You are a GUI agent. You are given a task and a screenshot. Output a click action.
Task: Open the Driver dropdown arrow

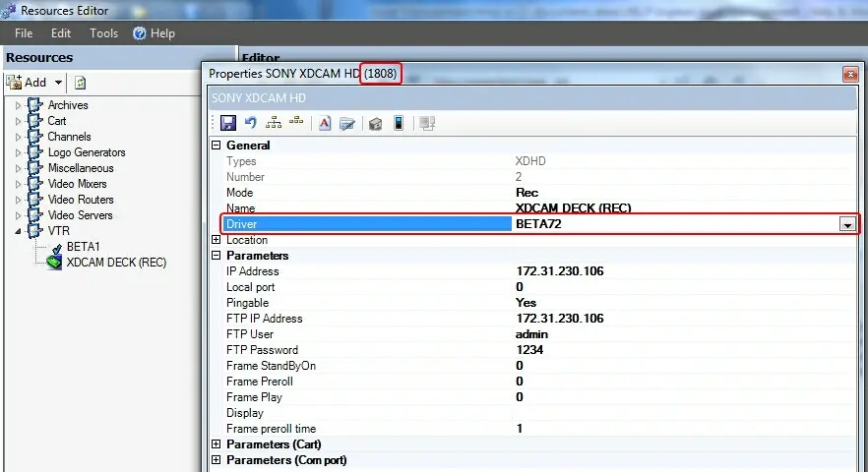click(846, 224)
